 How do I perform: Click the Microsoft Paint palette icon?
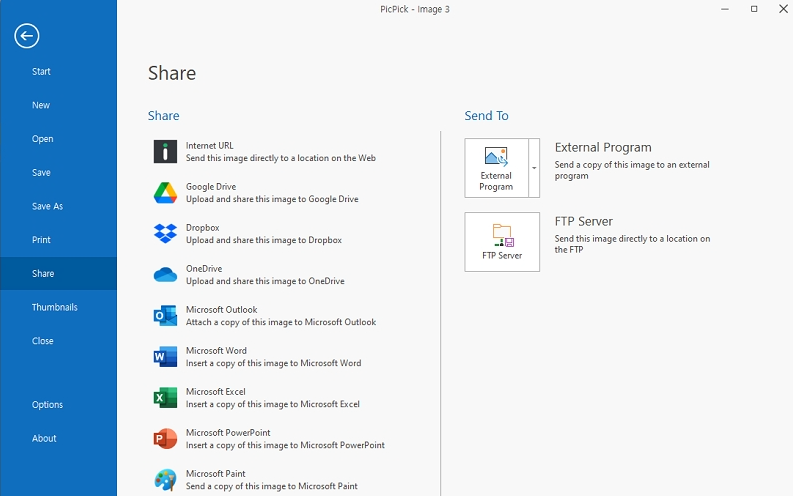pos(165,479)
